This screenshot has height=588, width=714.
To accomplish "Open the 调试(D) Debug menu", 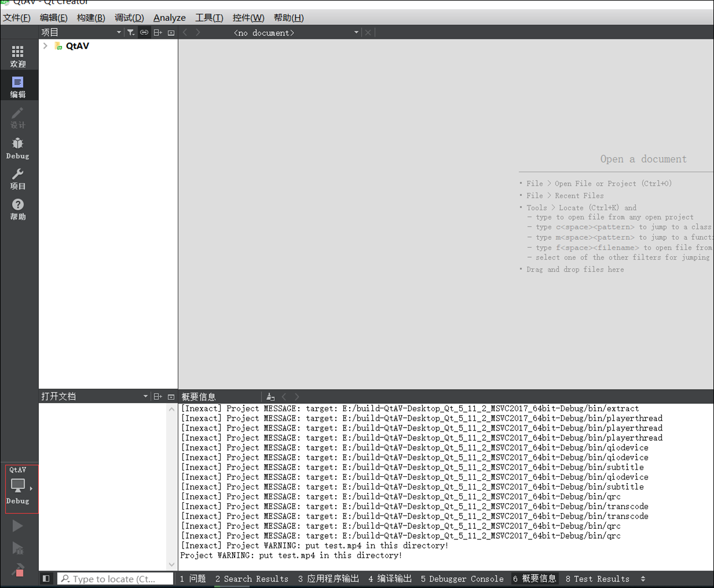I will (x=129, y=17).
